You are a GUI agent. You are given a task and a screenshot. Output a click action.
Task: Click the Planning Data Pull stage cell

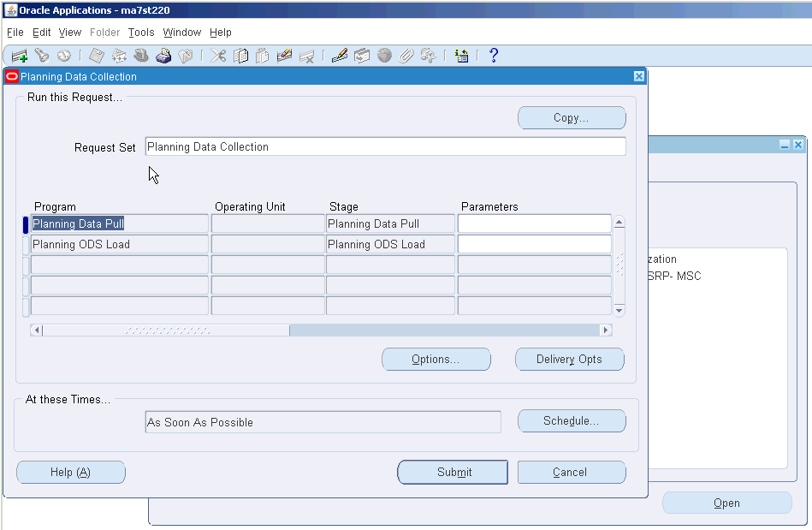(x=390, y=223)
